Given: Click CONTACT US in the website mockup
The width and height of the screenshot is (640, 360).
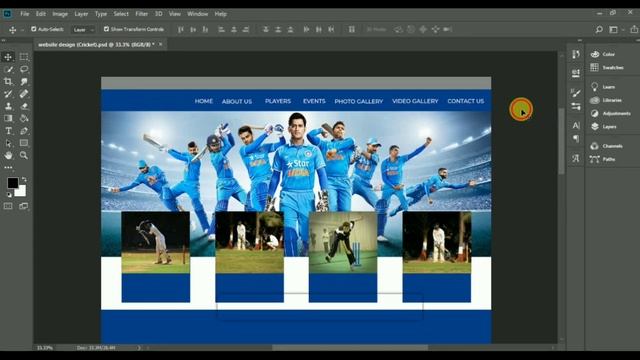Looking at the screenshot, I should pos(466,101).
